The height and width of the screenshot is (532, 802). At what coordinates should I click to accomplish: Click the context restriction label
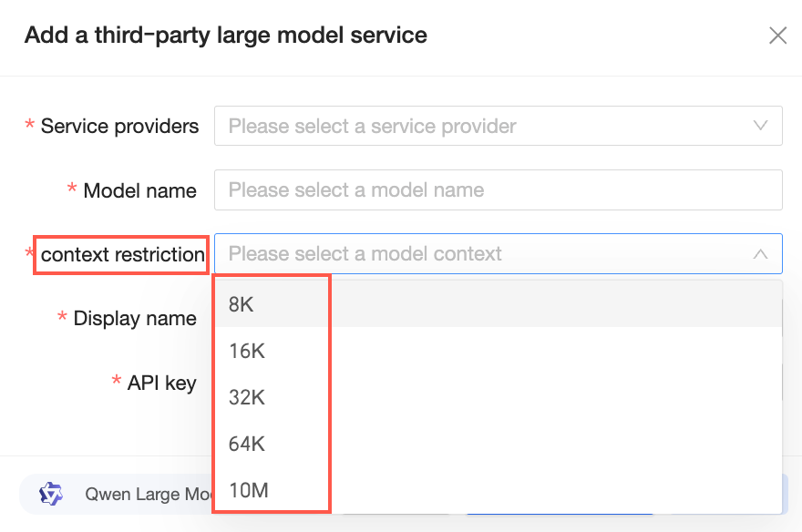122,254
